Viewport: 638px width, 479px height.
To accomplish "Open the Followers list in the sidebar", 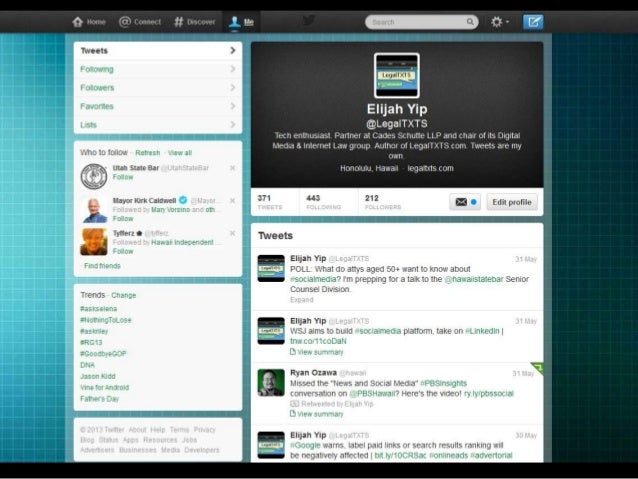I will tap(158, 88).
